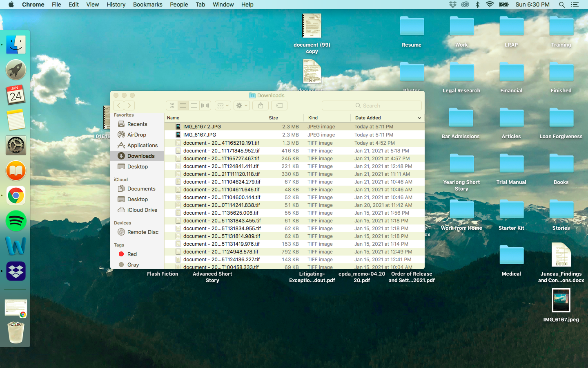
Task: Select IMG_6167.JPG file in list
Action: tap(200, 135)
